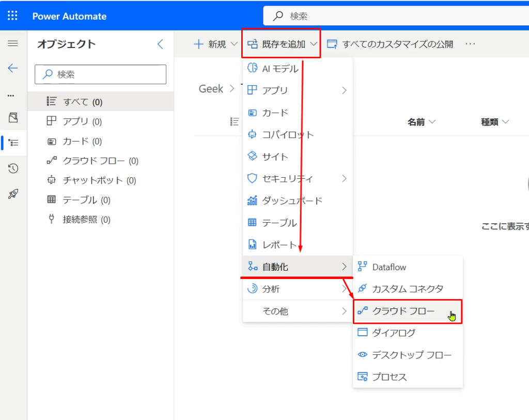Open the toolbar more options ellipsis

coord(470,44)
